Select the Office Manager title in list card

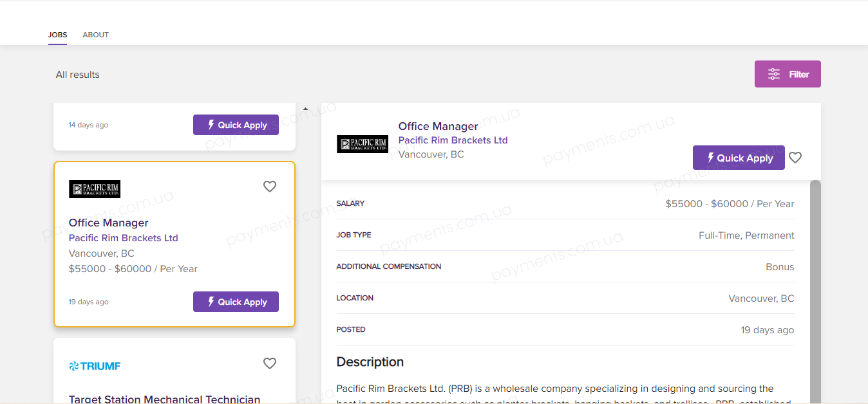[x=109, y=223]
